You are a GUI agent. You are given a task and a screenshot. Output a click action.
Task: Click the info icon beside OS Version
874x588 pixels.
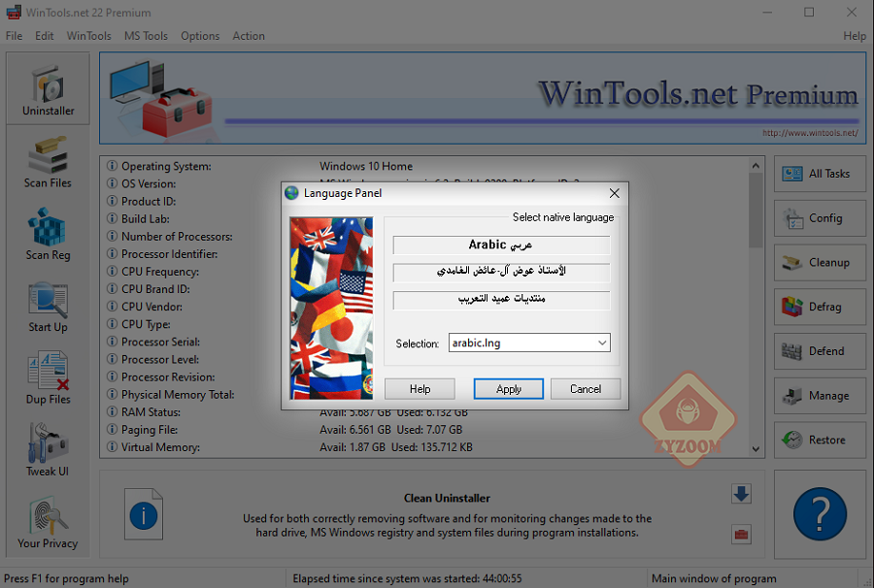click(112, 183)
